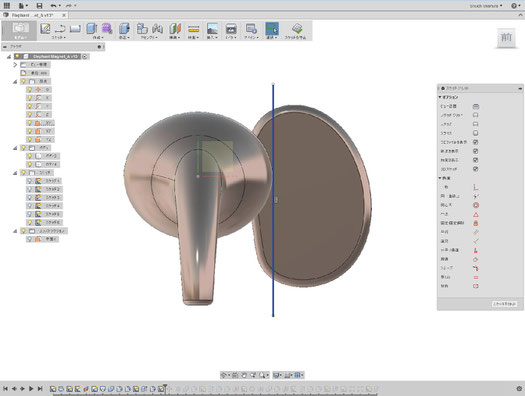Collapse the Sketches folder
Image resolution: width=525 pixels, height=396 pixels.
coord(15,173)
